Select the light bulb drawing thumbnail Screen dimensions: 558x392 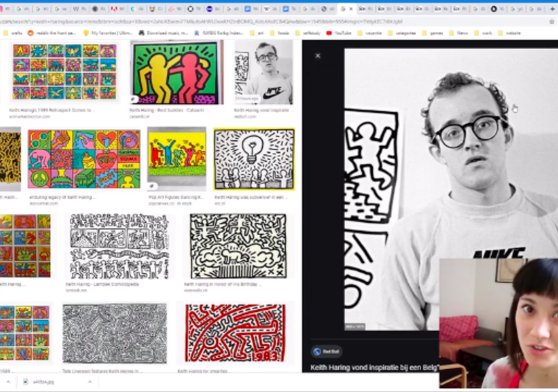[254, 159]
